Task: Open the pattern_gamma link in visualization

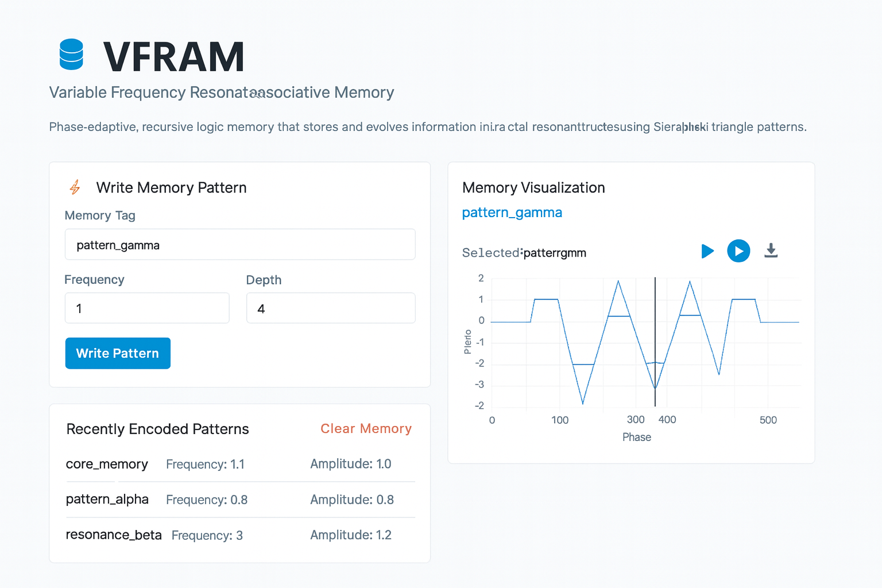Action: click(512, 212)
